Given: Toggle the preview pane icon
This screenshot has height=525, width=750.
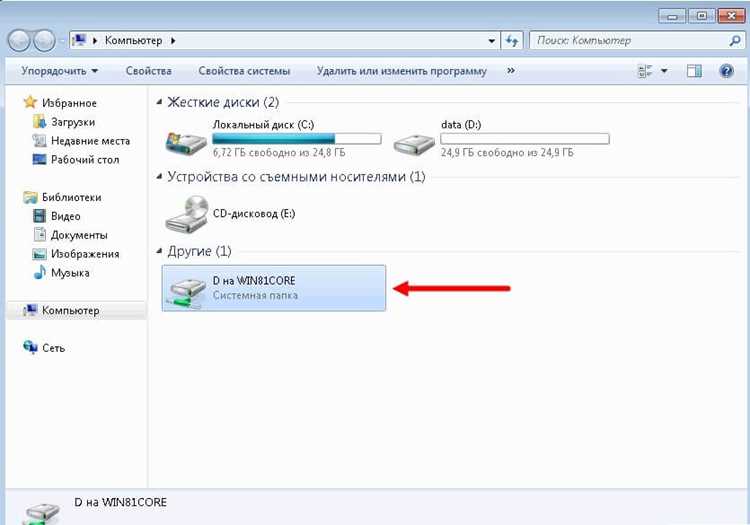Looking at the screenshot, I should [x=695, y=71].
